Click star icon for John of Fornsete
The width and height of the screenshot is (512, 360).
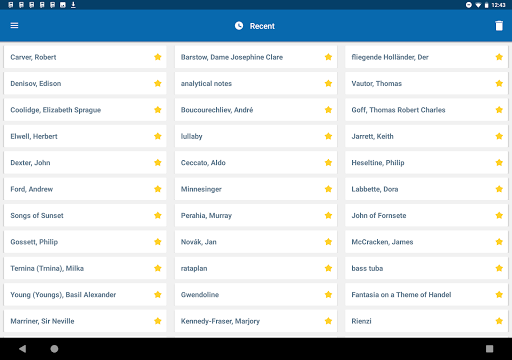pos(499,215)
